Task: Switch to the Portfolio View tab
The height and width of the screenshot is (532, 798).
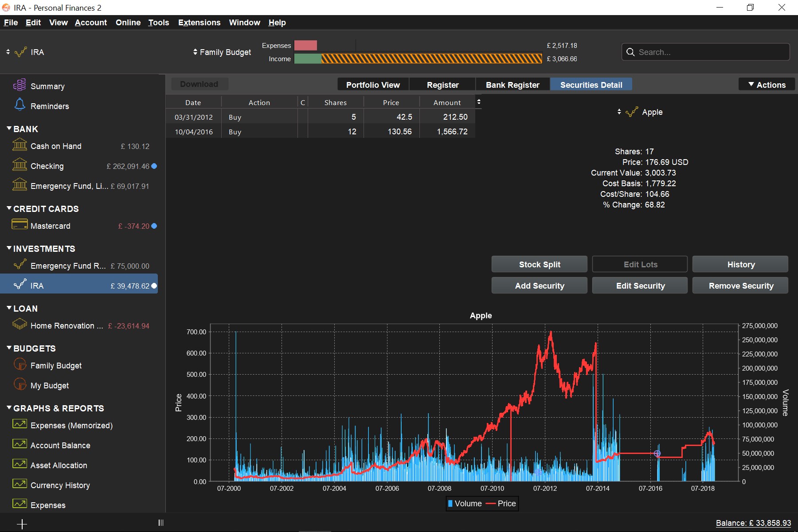Action: click(373, 85)
